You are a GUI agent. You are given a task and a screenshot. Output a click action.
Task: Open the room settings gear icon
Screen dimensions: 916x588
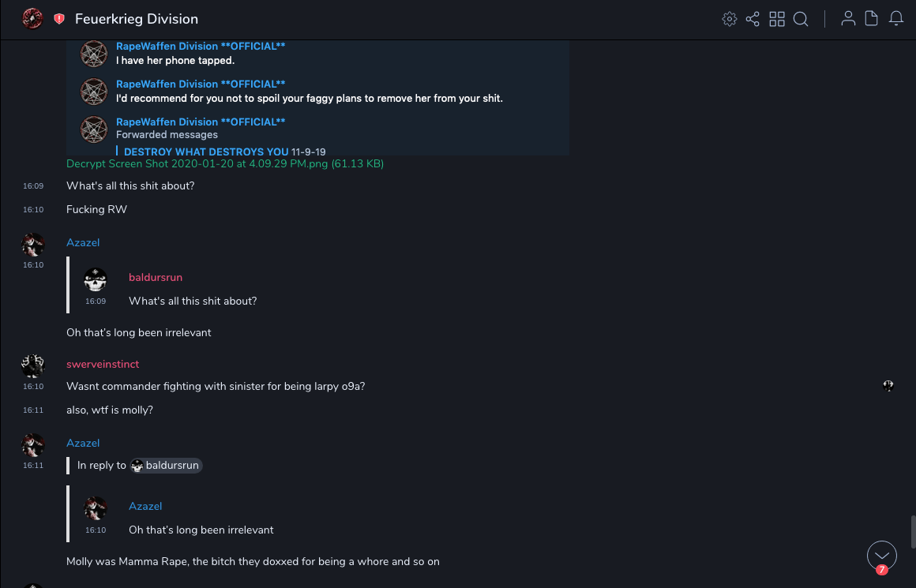(x=729, y=19)
